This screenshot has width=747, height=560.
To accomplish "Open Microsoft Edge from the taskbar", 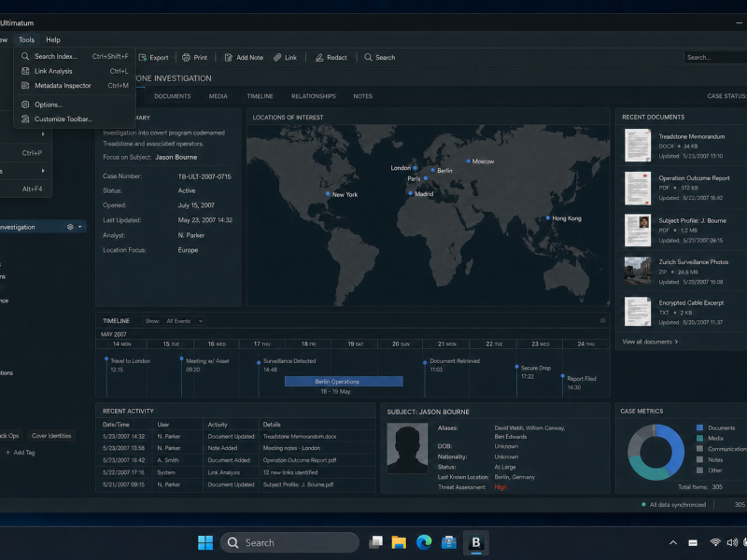I will pyautogui.click(x=424, y=542).
